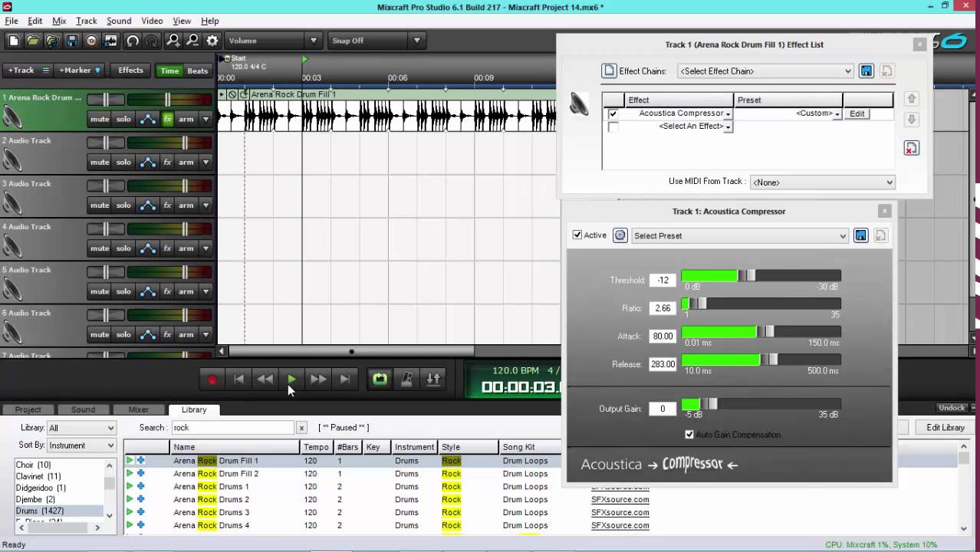Click the instrument icon of 3 Audio Track
The height and width of the screenshot is (552, 980).
(12, 202)
